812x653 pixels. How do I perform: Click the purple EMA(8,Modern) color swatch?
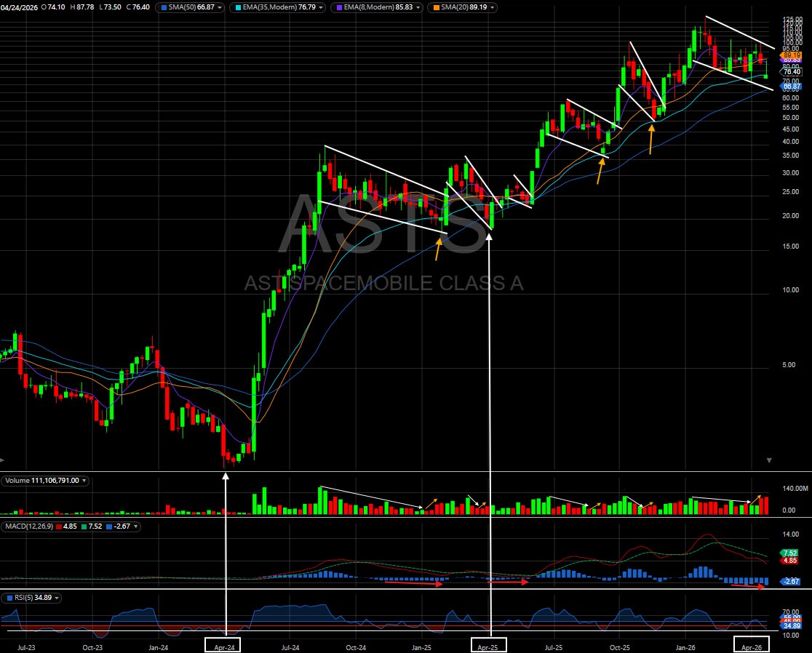[x=339, y=7]
